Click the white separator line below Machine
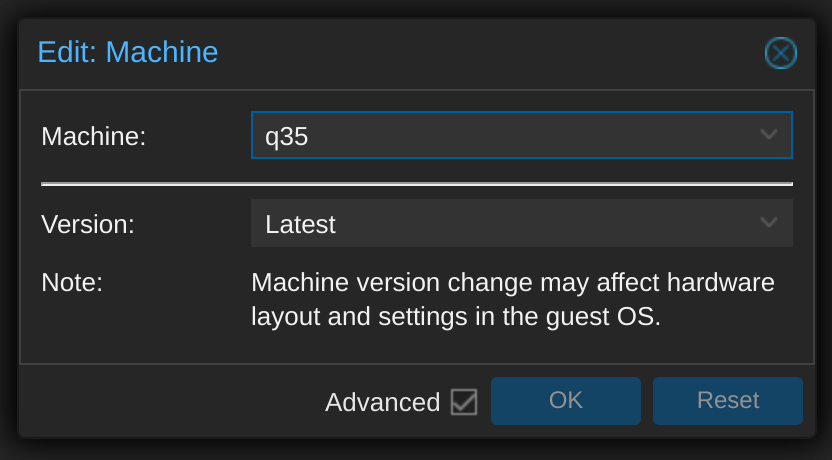This screenshot has width=832, height=460. pyautogui.click(x=416, y=184)
